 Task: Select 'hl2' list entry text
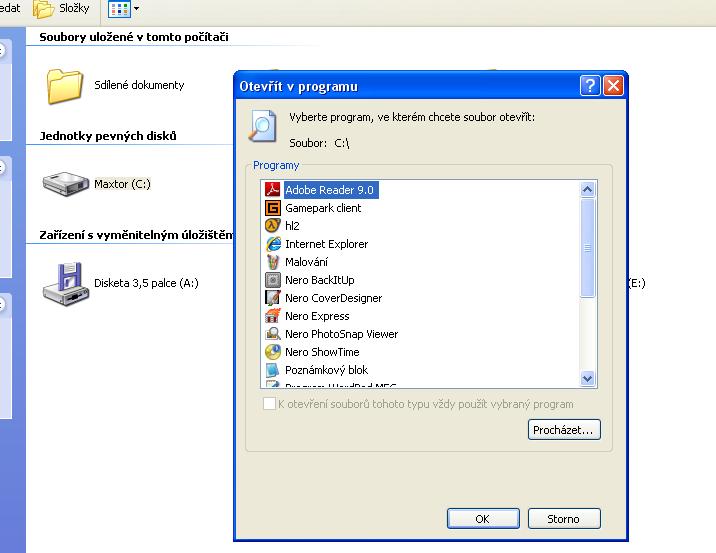click(292, 226)
